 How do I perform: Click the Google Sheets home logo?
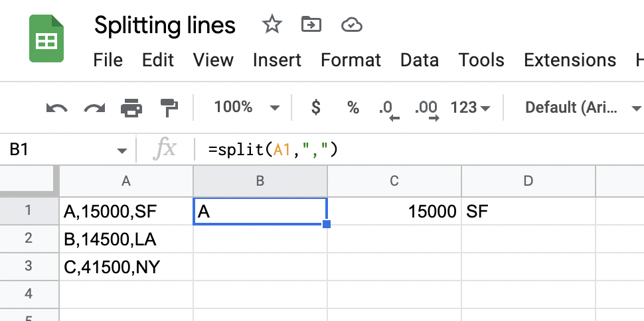pos(46,38)
